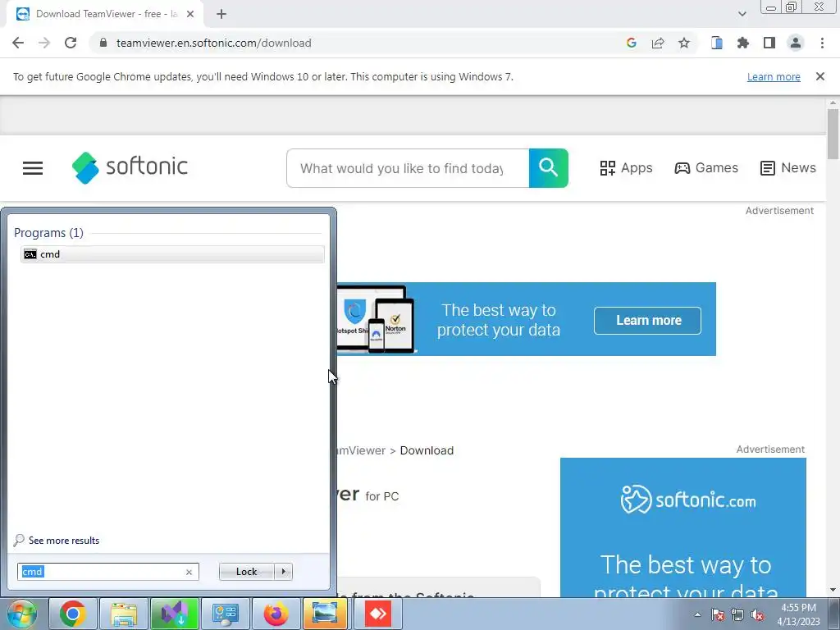Reload the Softonic page
Screen dimensions: 840x630
[71, 43]
